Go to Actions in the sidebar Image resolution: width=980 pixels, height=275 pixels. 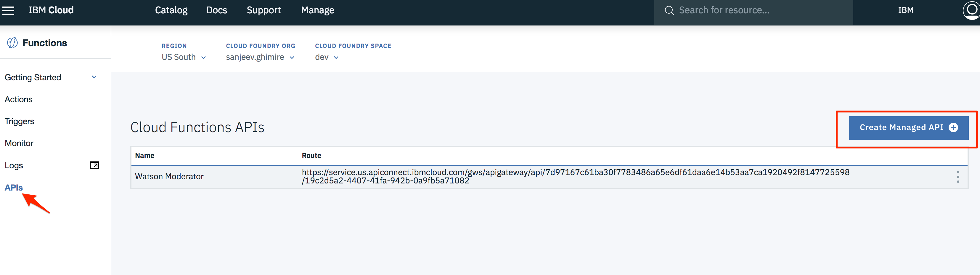[x=18, y=99]
